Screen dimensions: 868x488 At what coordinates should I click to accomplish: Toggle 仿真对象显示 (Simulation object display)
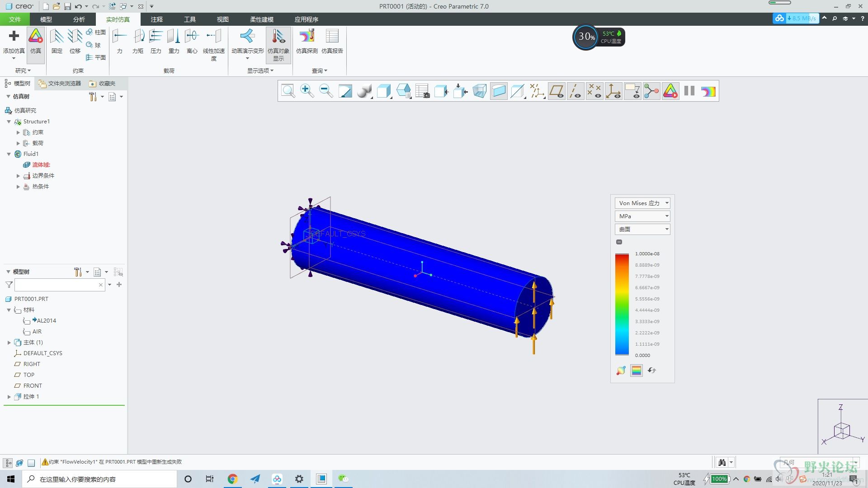[x=278, y=45]
